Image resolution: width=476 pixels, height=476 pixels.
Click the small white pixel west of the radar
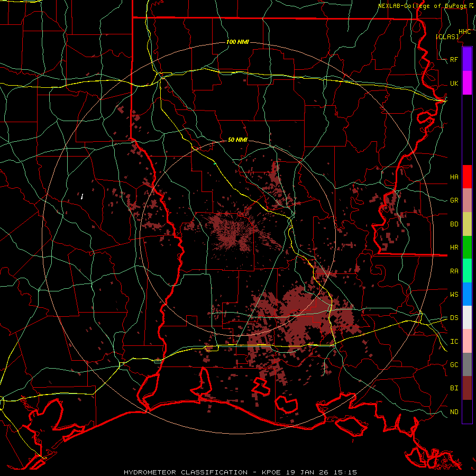pyautogui.click(x=83, y=196)
